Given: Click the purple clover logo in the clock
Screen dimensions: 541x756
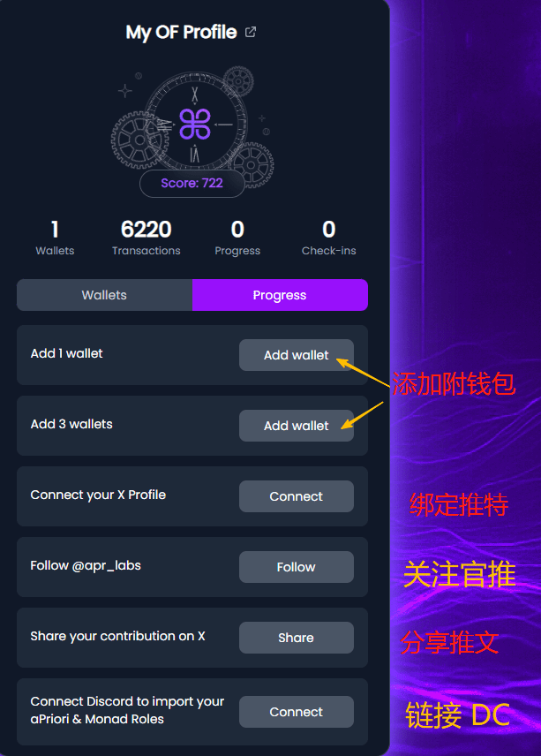Looking at the screenshot, I should pos(195,124).
